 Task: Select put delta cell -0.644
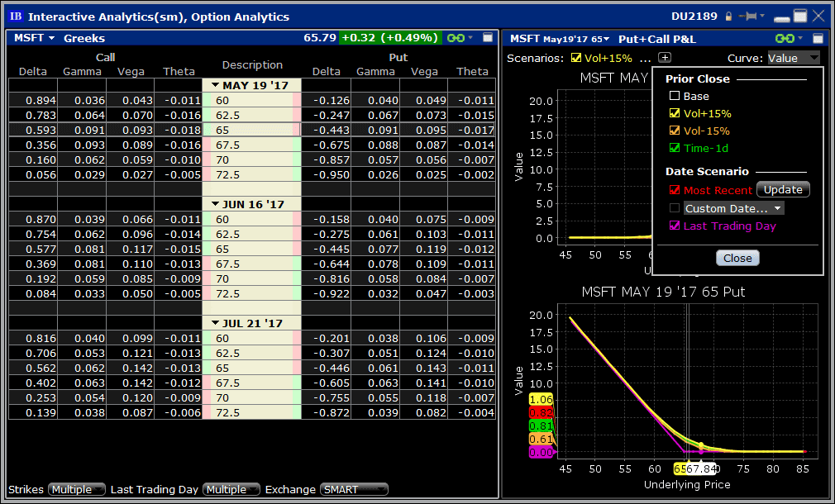click(327, 264)
